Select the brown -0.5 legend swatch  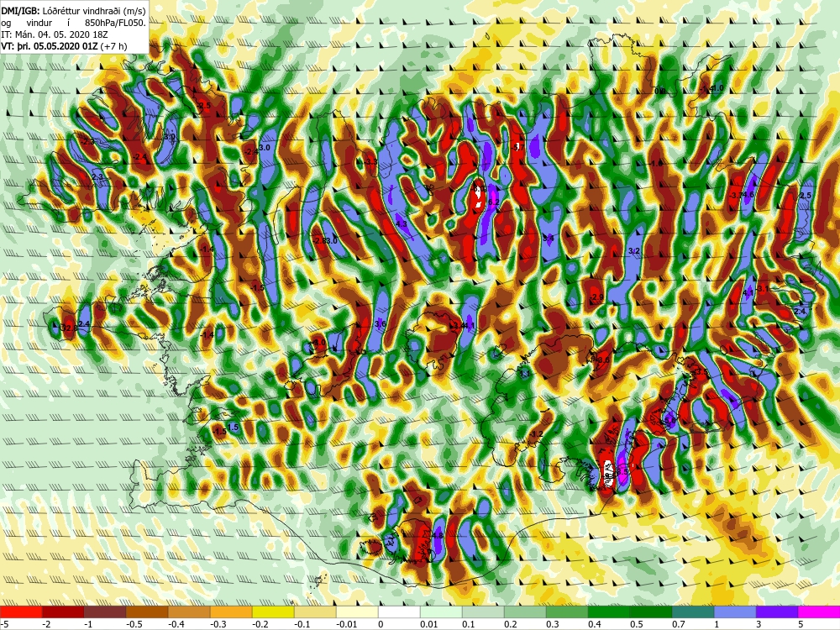(147, 612)
